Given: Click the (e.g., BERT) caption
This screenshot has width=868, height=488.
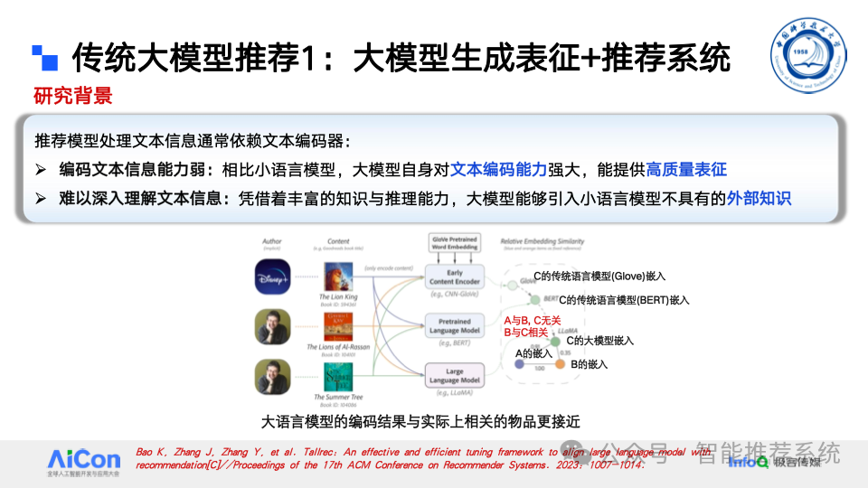Looking at the screenshot, I should tap(455, 343).
